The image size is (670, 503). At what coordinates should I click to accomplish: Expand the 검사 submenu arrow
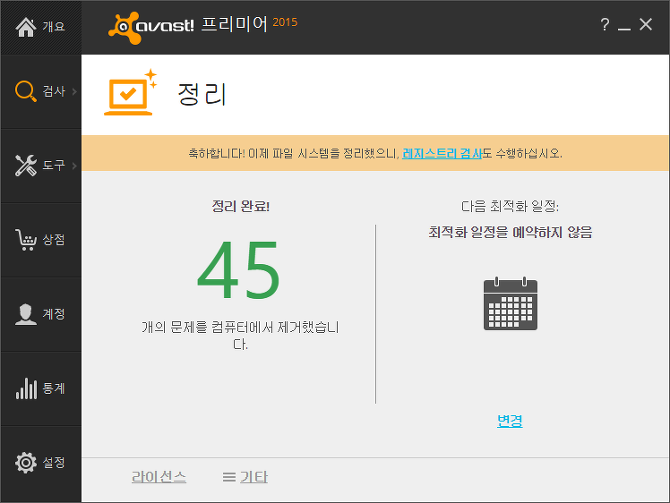(74, 91)
